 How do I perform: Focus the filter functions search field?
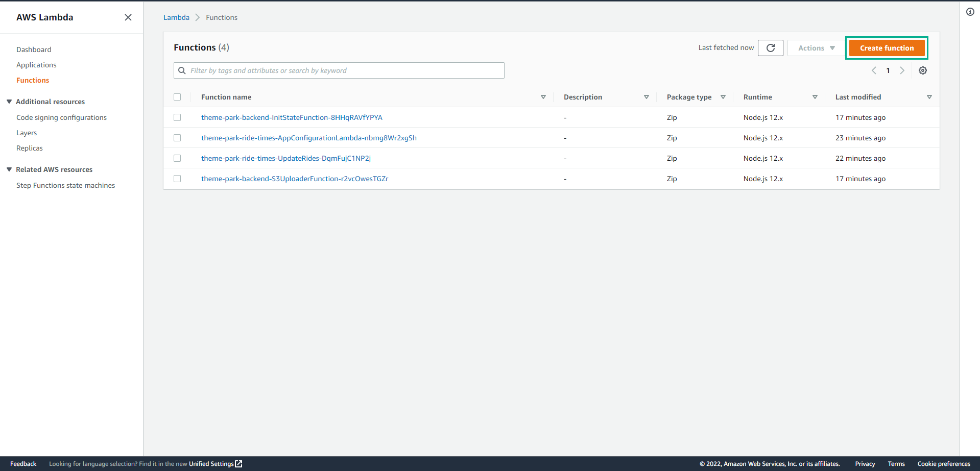339,70
